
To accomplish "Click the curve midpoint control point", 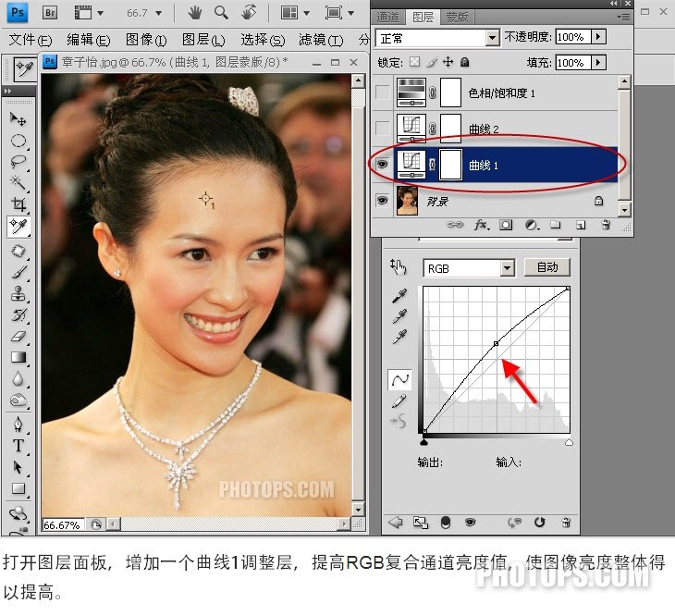I will tap(496, 343).
